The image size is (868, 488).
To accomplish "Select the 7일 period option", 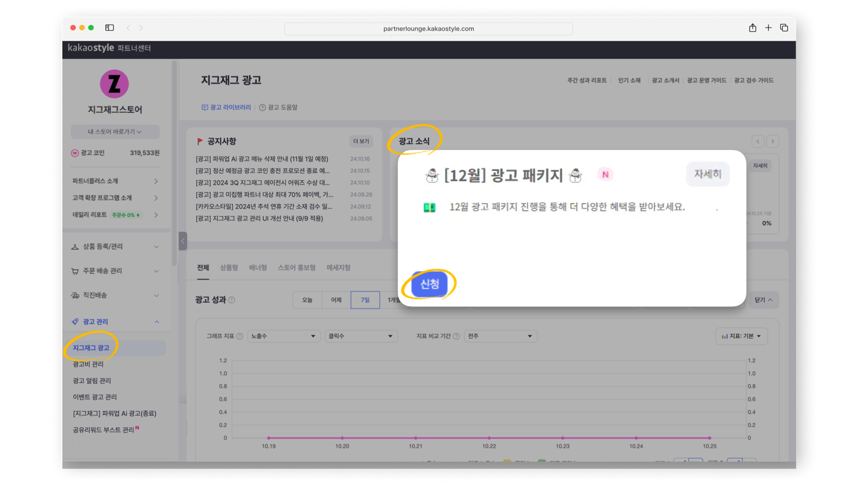I will [x=365, y=300].
